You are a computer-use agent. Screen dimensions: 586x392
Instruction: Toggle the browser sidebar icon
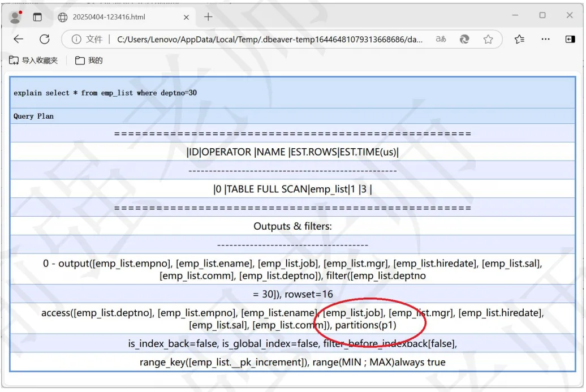[x=570, y=39]
